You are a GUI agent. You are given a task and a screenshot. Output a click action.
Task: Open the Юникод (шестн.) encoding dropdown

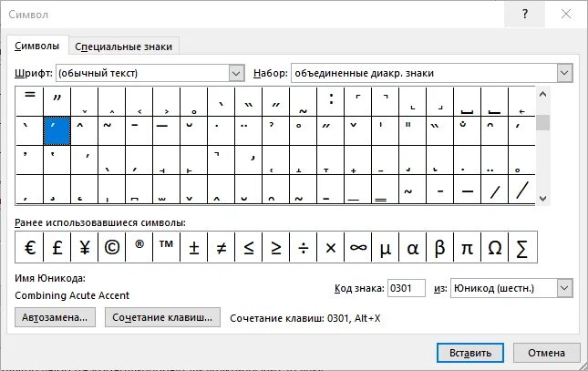(564, 288)
